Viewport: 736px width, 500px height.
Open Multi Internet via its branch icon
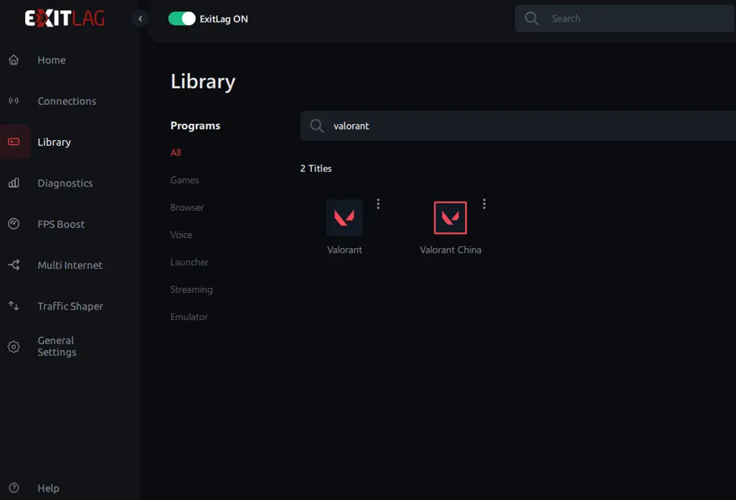(x=14, y=265)
